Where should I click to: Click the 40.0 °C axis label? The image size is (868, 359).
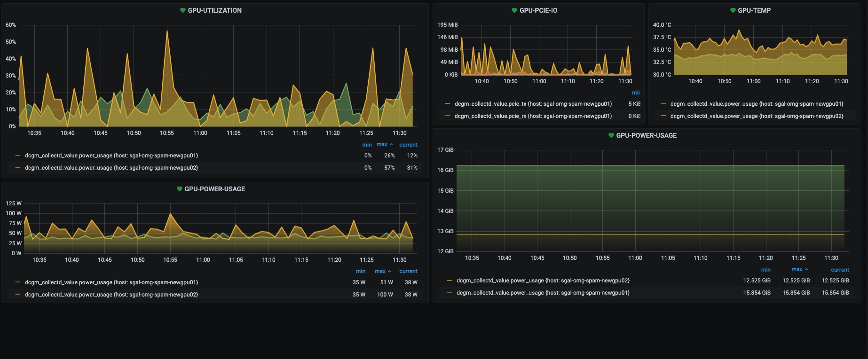(662, 25)
